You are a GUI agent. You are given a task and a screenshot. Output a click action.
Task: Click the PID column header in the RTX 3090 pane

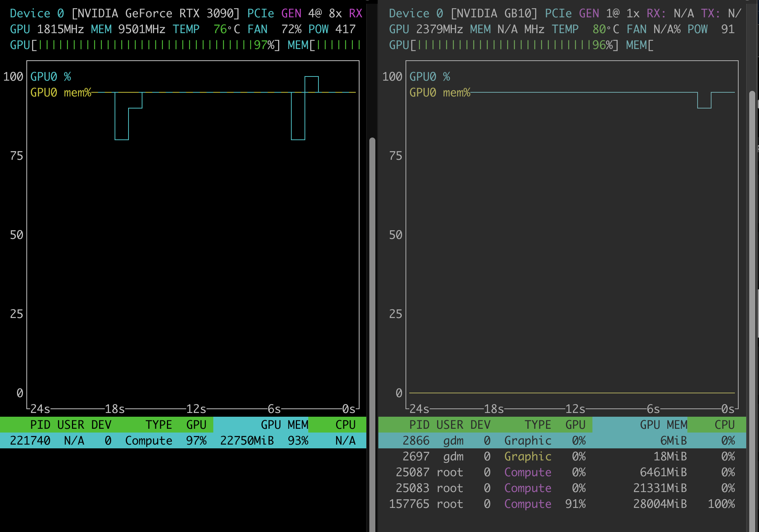[x=40, y=425]
